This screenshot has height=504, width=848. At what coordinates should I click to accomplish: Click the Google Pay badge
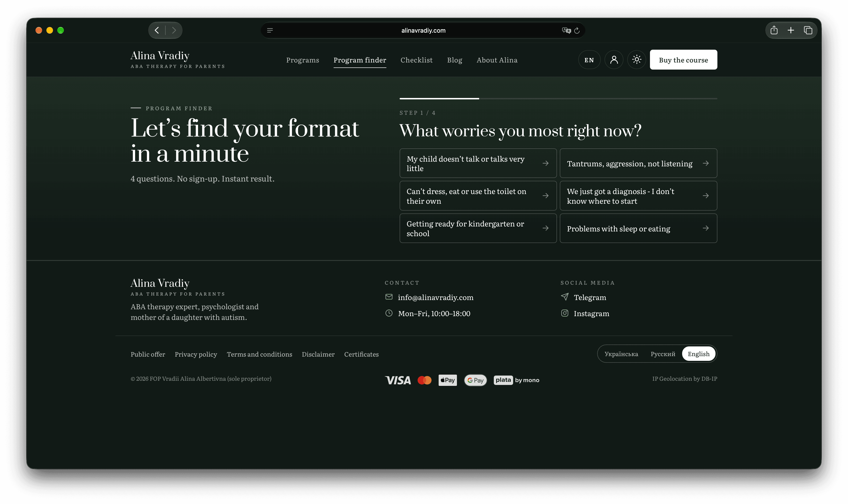point(475,380)
